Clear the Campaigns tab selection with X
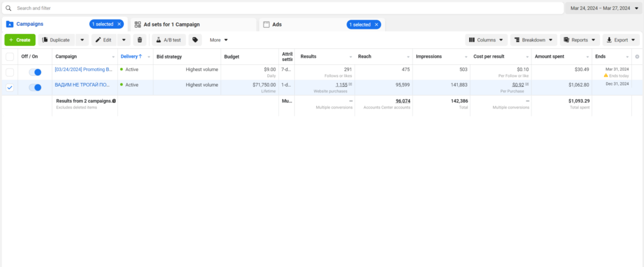 119,24
